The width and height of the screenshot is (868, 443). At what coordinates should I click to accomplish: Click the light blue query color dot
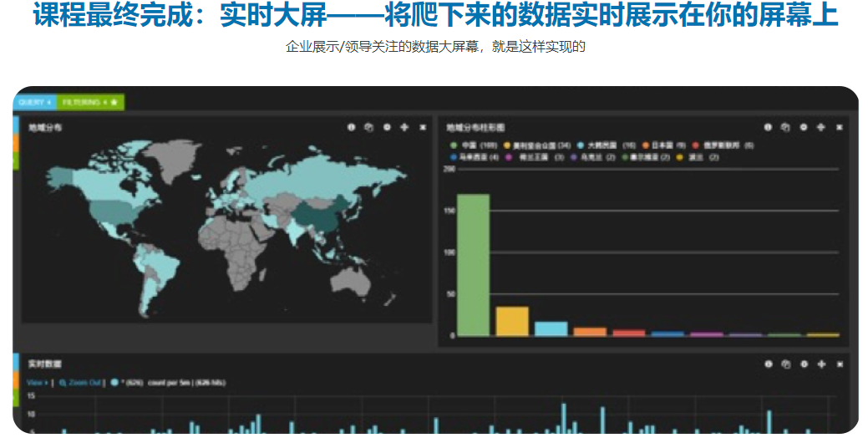pos(114,383)
